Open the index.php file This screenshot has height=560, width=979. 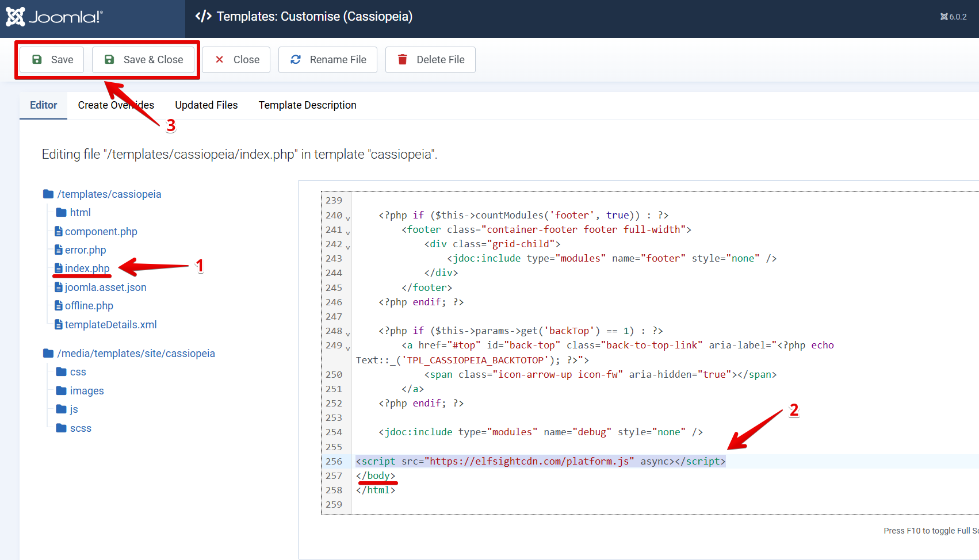pyautogui.click(x=87, y=269)
